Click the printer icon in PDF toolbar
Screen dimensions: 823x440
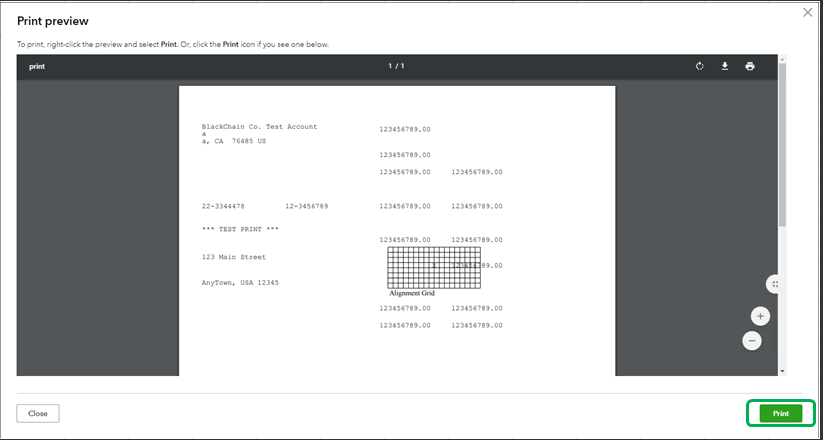[750, 66]
